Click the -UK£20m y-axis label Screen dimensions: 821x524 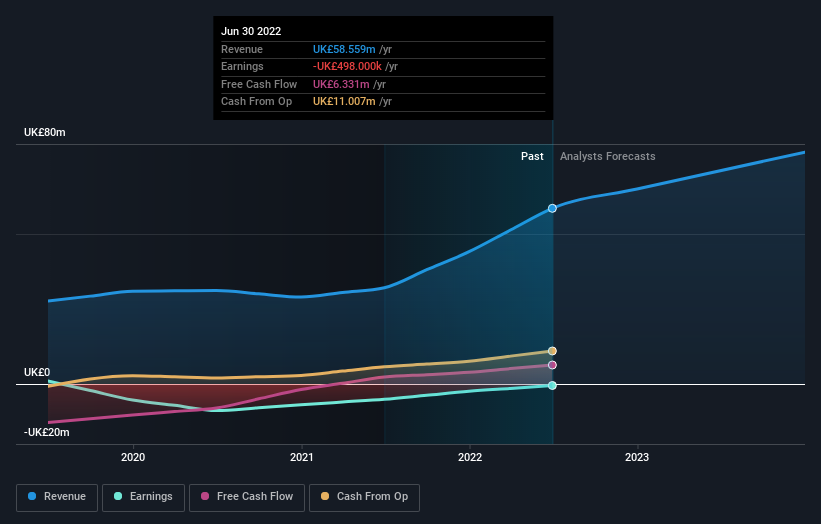pos(46,432)
